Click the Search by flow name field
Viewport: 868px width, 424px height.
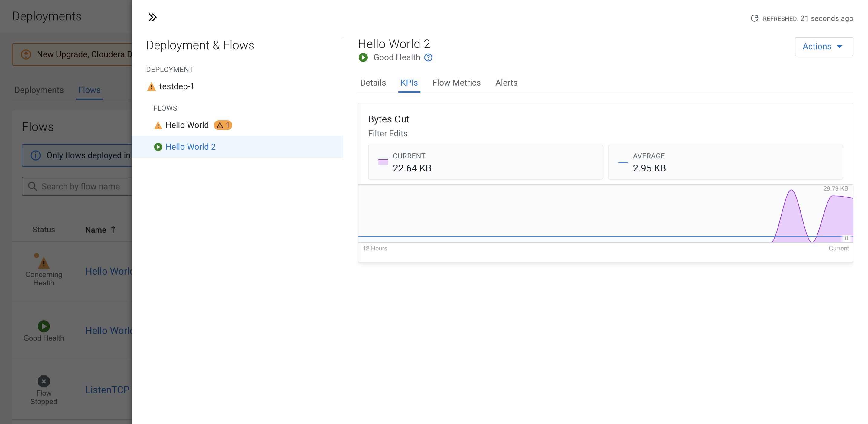81,186
